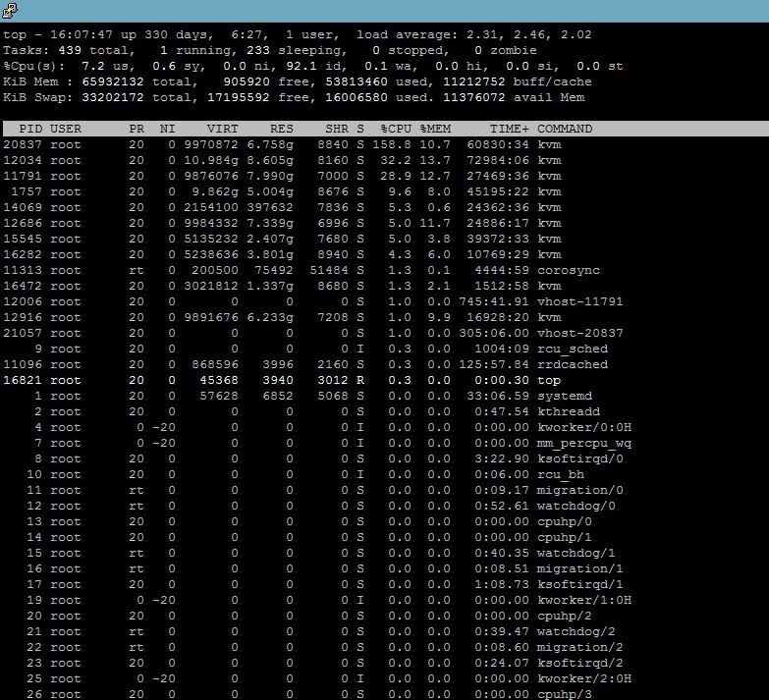Click the ksoftirqd/1 command name
Screen dimensions: 769x700
click(580, 584)
